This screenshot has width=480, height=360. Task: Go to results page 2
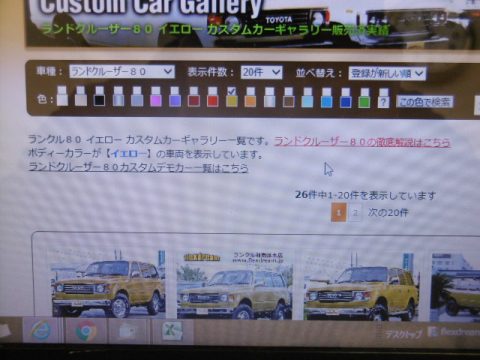355,213
